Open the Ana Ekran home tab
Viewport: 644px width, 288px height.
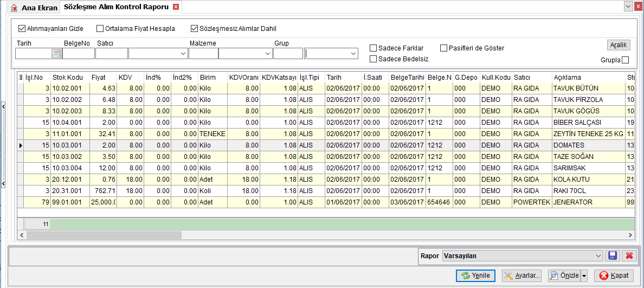pyautogui.click(x=35, y=8)
